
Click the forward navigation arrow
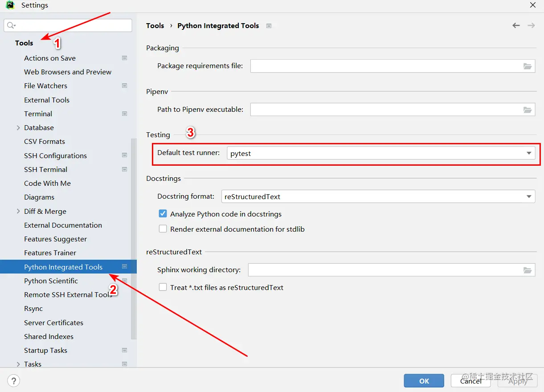pos(531,26)
